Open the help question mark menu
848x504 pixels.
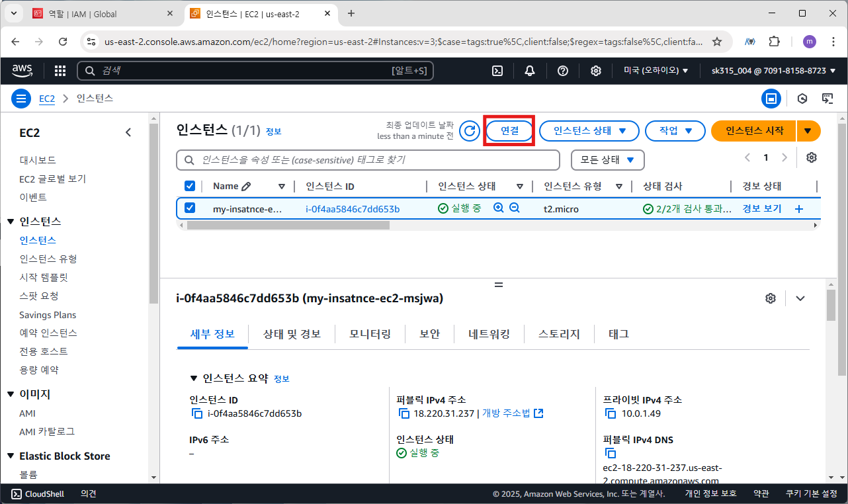click(563, 71)
